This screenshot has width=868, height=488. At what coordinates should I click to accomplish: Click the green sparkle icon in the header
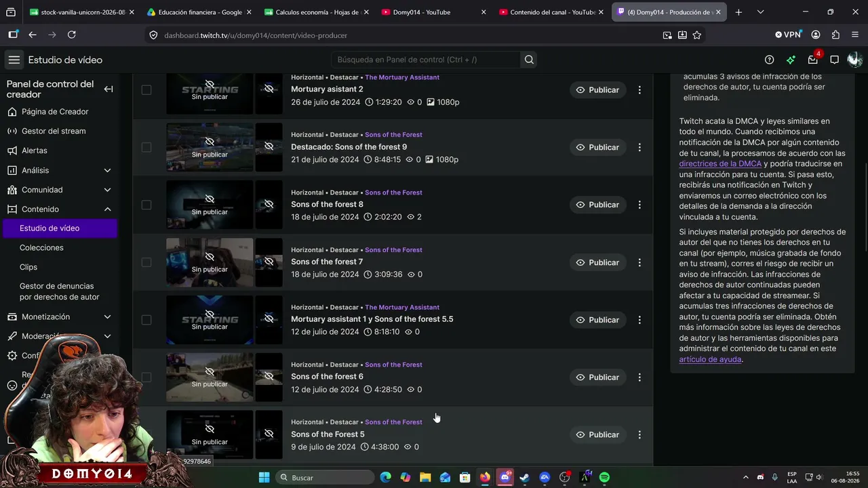(791, 60)
